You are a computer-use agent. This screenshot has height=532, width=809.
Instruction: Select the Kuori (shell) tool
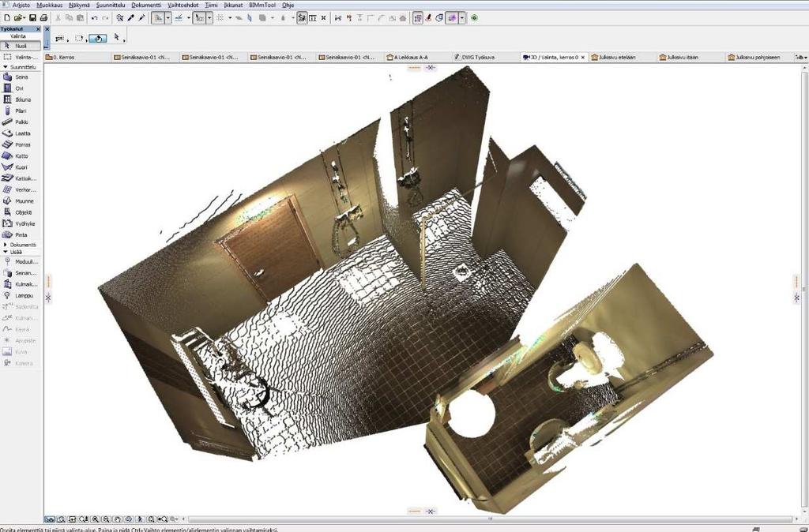click(x=21, y=167)
